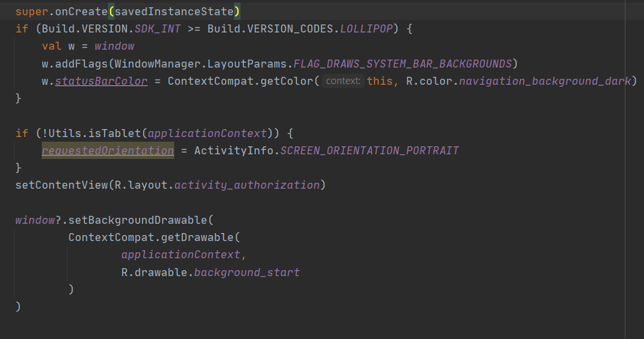Click the setContentView method call
Screen dimensions: 644x339
tap(62, 185)
